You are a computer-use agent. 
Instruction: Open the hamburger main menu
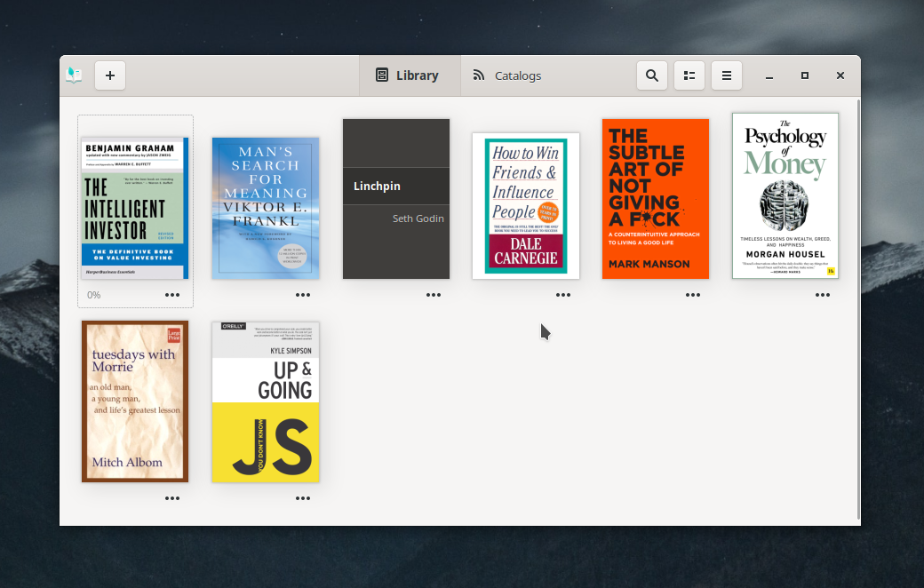click(726, 75)
